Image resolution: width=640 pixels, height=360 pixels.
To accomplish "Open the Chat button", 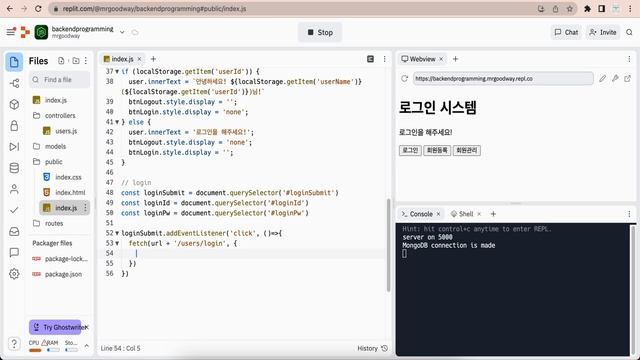I will (566, 32).
